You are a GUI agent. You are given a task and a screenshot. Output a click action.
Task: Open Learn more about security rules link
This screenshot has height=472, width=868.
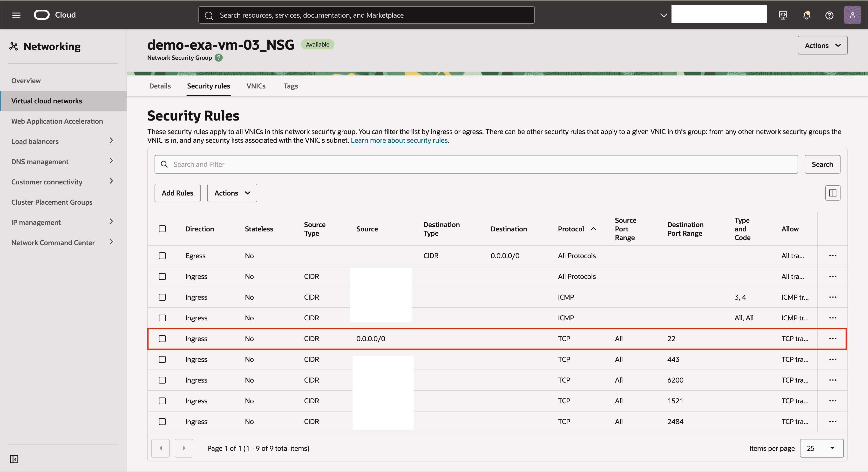[399, 141]
